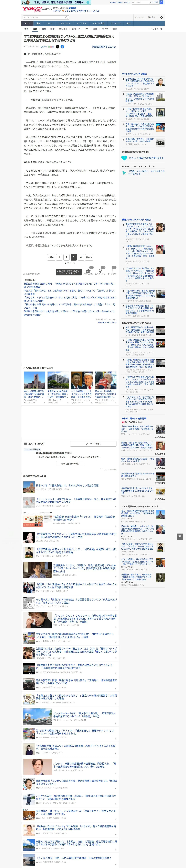Click 購入履歴 link

[x=152, y=18]
